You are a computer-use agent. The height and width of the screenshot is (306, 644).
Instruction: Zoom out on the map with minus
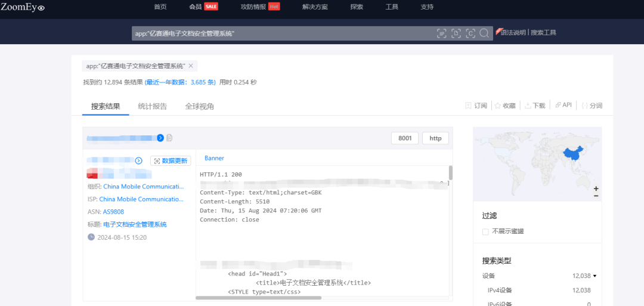pos(596,196)
